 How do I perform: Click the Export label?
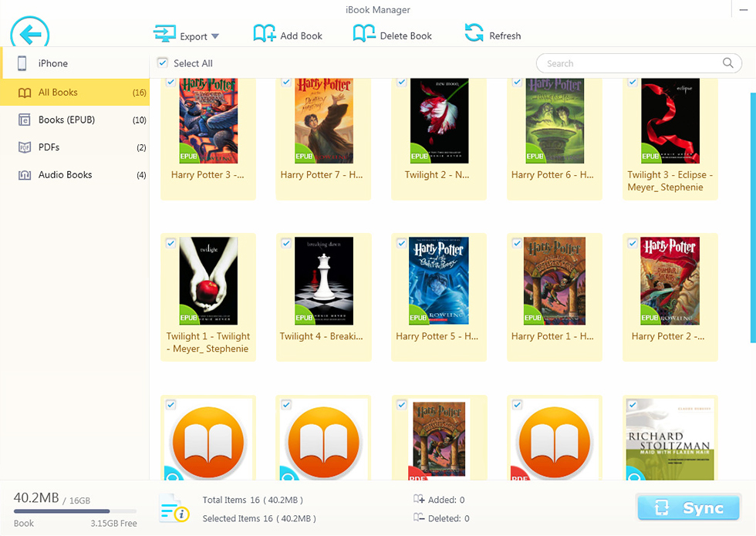tap(194, 37)
